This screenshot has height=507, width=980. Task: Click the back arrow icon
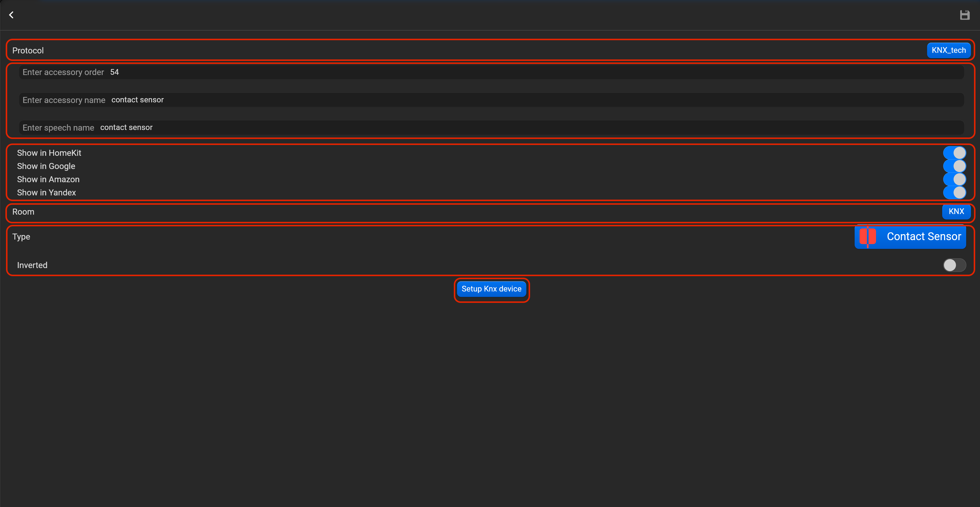[11, 15]
